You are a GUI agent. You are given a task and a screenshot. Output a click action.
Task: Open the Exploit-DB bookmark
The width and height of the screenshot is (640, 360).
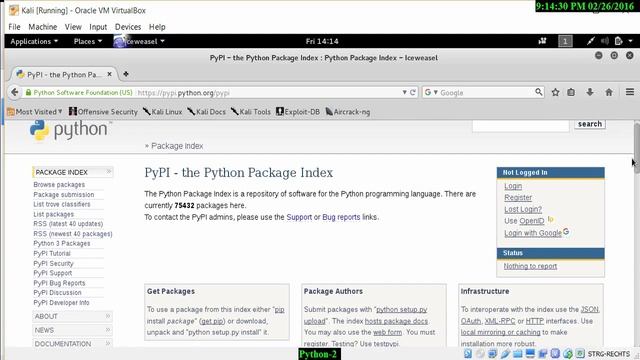click(x=298, y=111)
